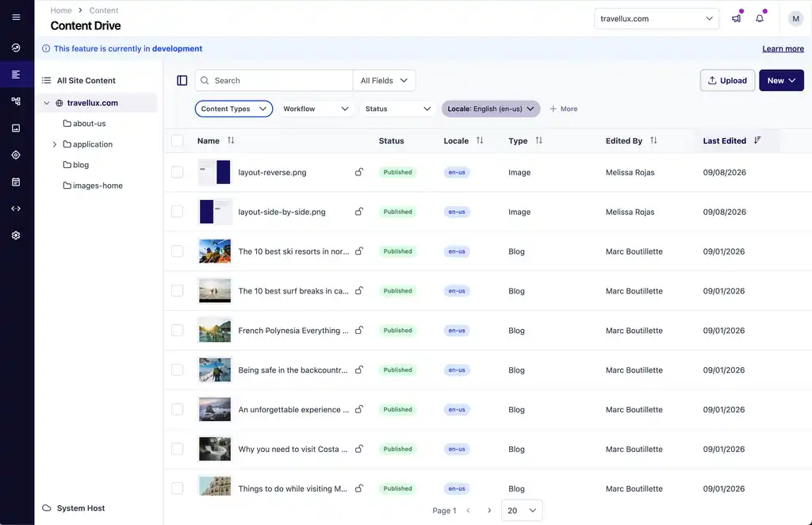Open the All Fields search dropdown
This screenshot has height=525, width=812.
pos(384,80)
